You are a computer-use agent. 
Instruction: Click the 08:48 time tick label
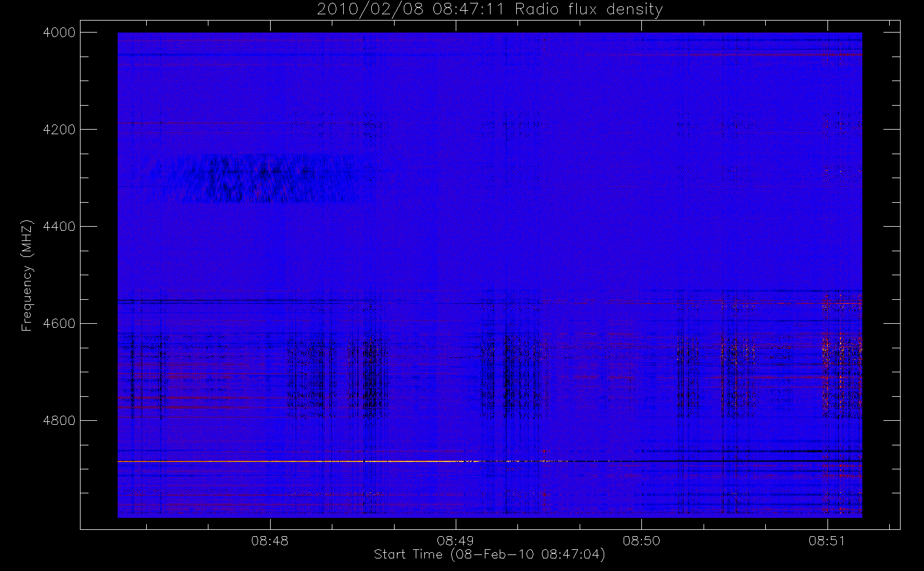point(270,541)
